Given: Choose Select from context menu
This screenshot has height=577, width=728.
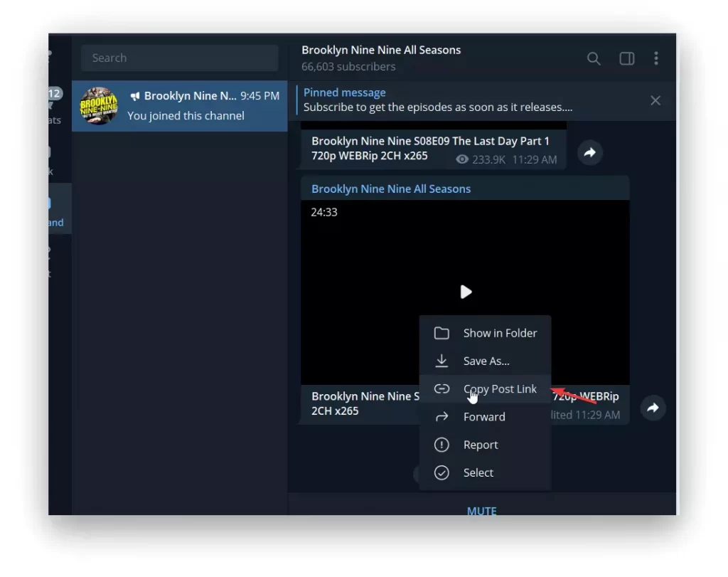Looking at the screenshot, I should coord(485,472).
